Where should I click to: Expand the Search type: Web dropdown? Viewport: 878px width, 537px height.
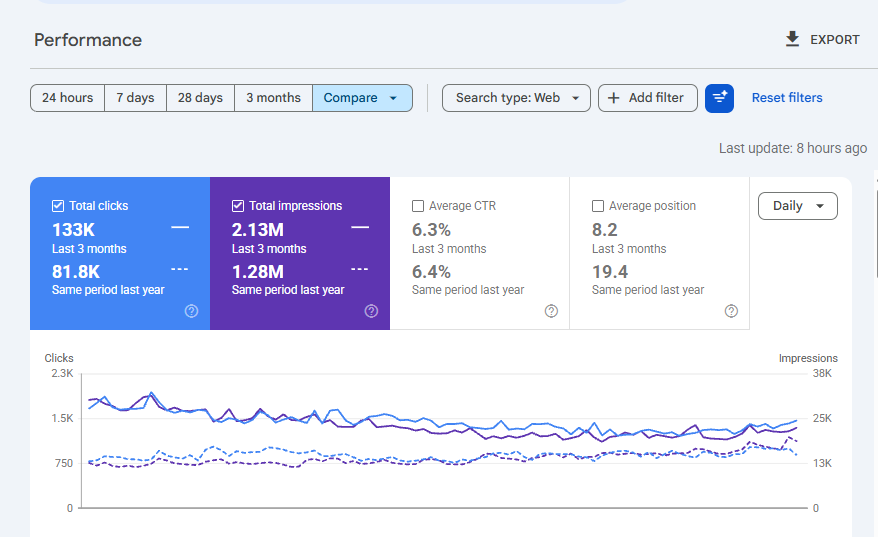(x=516, y=98)
